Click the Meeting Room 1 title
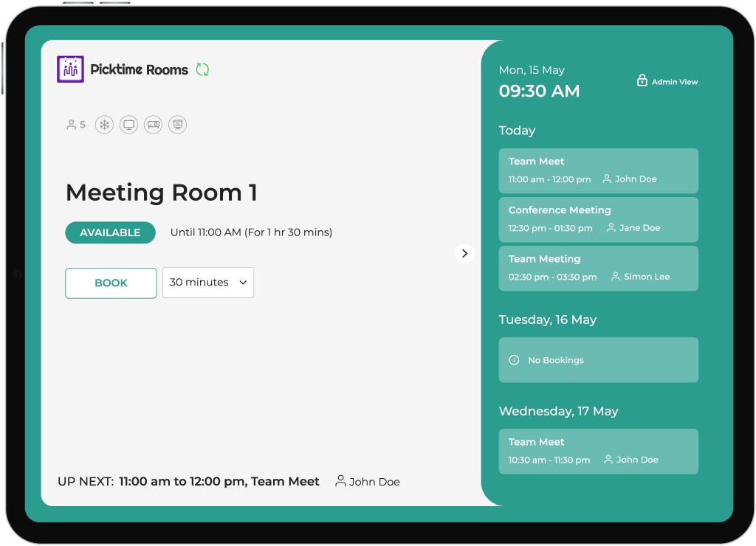Image resolution: width=756 pixels, height=546 pixels. (x=162, y=193)
